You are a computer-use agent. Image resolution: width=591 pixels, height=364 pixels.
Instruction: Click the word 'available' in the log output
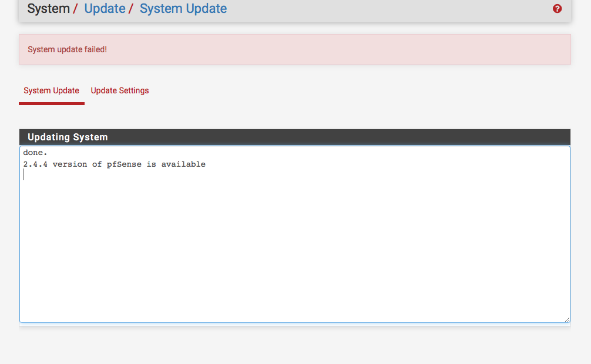(183, 164)
